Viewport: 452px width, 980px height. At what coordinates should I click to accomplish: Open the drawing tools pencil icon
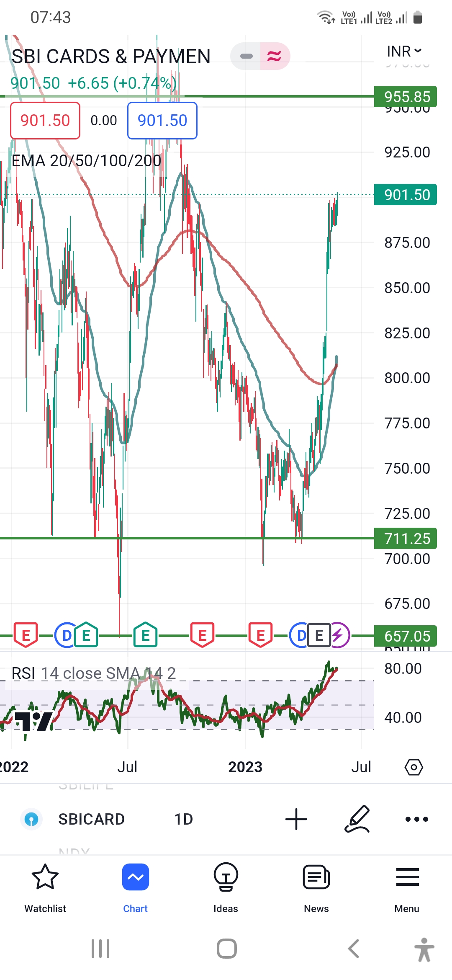(357, 819)
